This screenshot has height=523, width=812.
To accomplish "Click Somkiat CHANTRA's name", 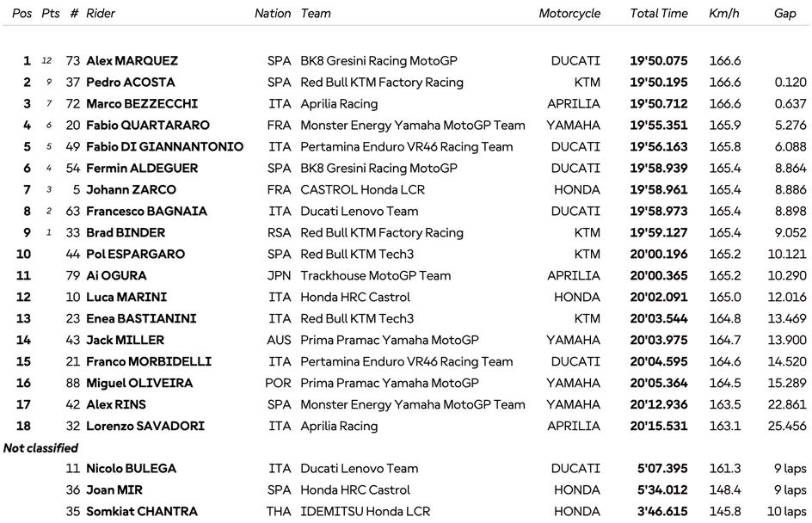I will 142,512.
